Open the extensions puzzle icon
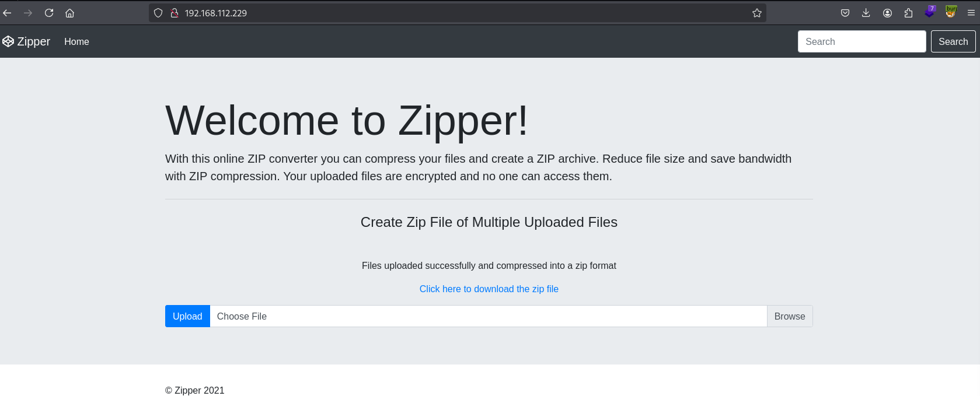 (908, 13)
